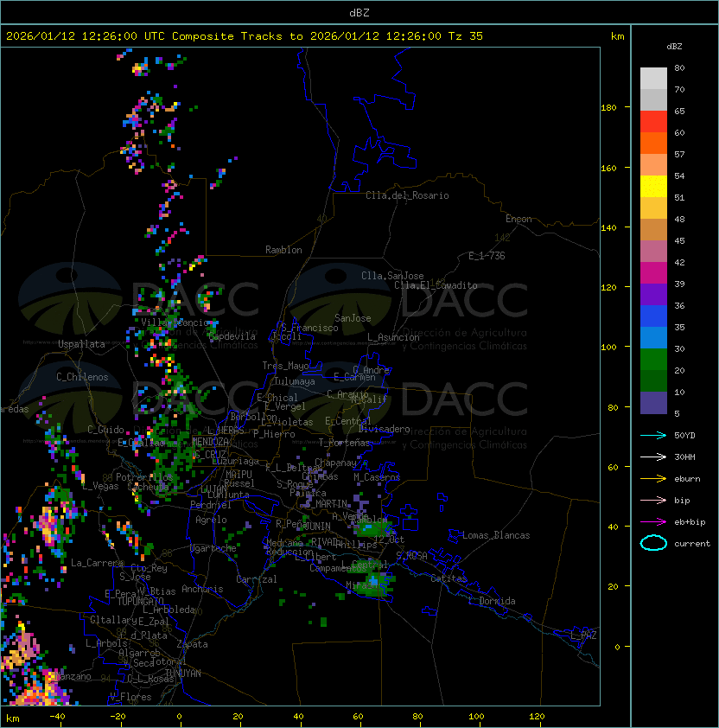Click the Zapata place label
Viewport: 719px width, 728px height.
pyautogui.click(x=192, y=644)
